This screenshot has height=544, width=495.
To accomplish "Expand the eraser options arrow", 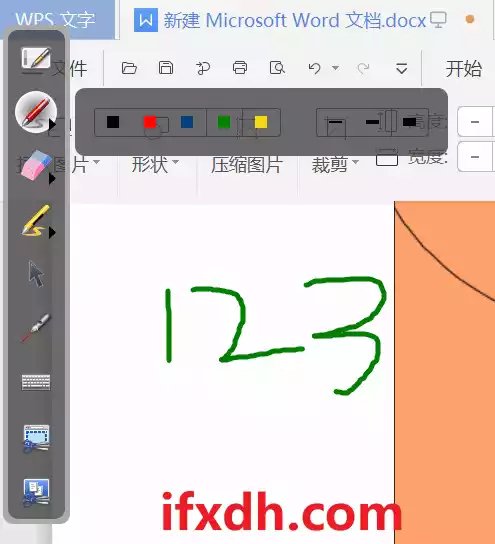I will point(52,179).
